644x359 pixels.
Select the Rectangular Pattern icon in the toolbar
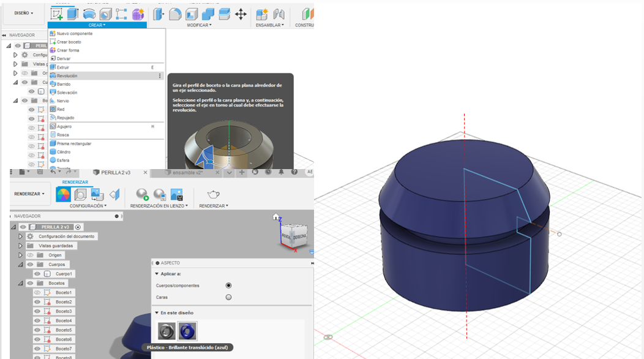(122, 14)
